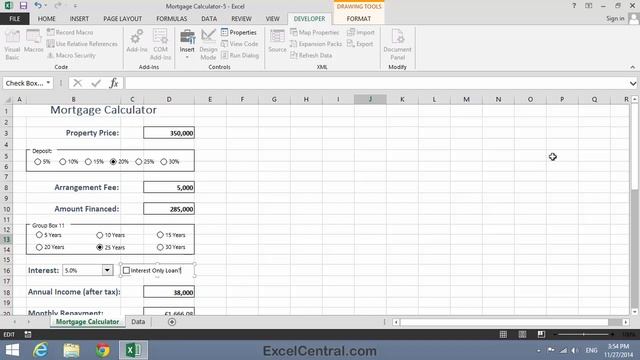Open the Add-Ins manager
The image size is (640, 360).
136,41
